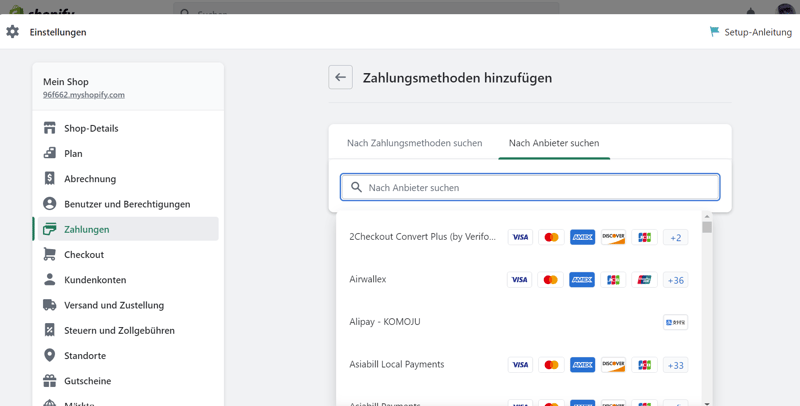Image resolution: width=800 pixels, height=406 pixels.
Task: Select the Checkout cart icon
Action: 49,254
